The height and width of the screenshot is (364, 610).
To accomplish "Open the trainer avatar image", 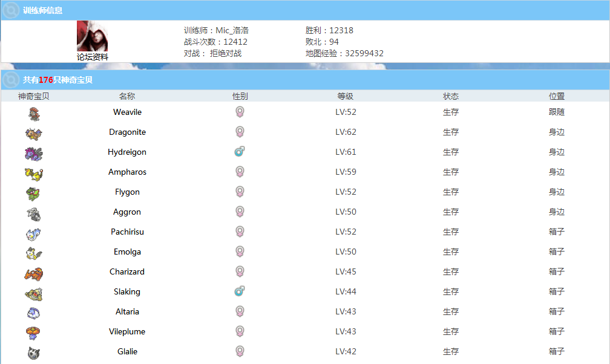I will (92, 36).
